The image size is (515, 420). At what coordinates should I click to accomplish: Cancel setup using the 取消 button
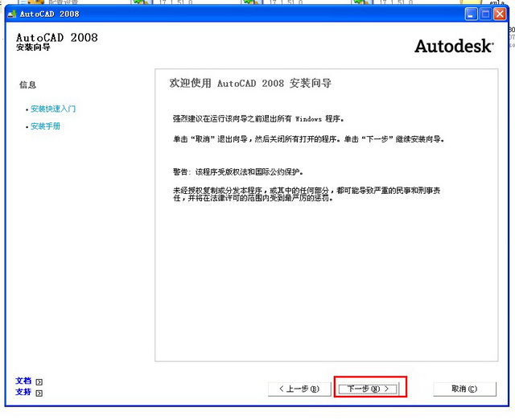[x=463, y=389]
